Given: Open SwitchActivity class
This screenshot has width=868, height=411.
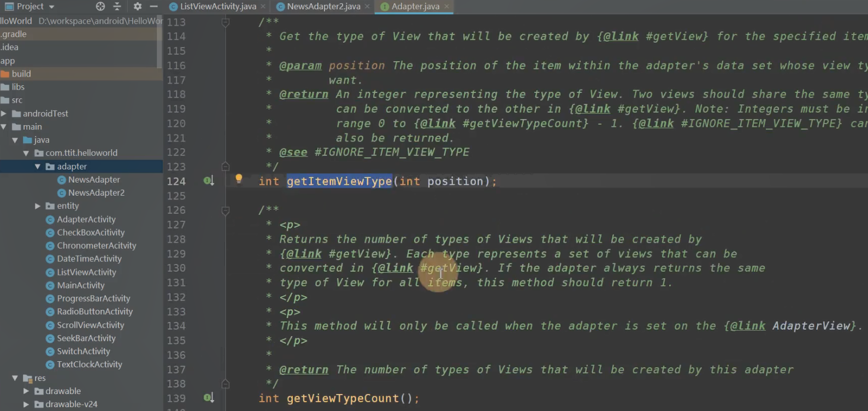Looking at the screenshot, I should click(84, 351).
